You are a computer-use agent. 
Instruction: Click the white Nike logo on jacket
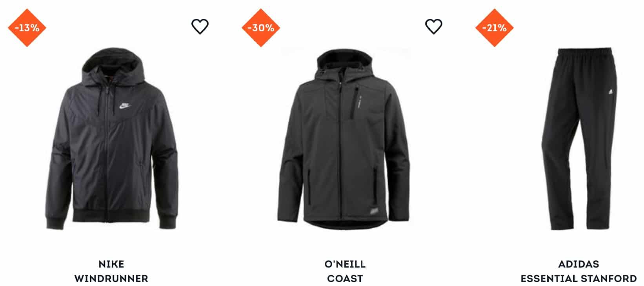coord(124,105)
